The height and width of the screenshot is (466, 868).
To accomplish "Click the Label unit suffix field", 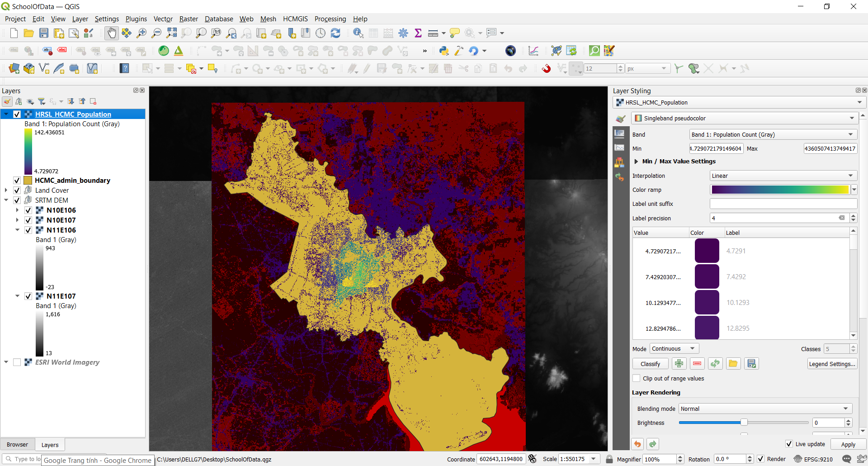I will (783, 204).
